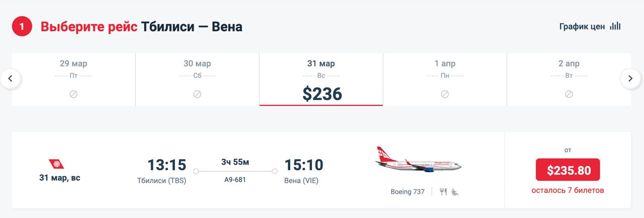The width and height of the screenshot is (644, 218).
Task: Click the 13:15 Тбилиси departure time
Action: [167, 165]
